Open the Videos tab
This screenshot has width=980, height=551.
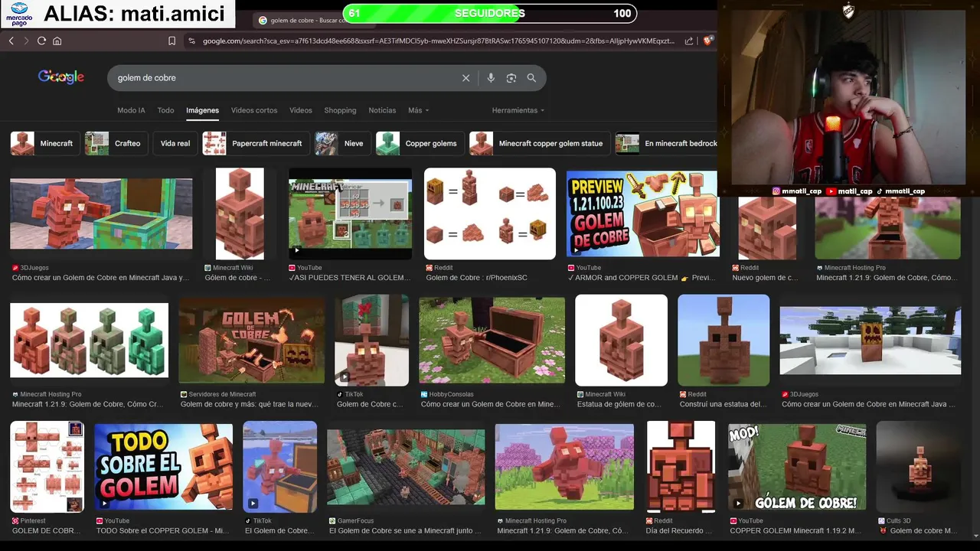coord(300,110)
